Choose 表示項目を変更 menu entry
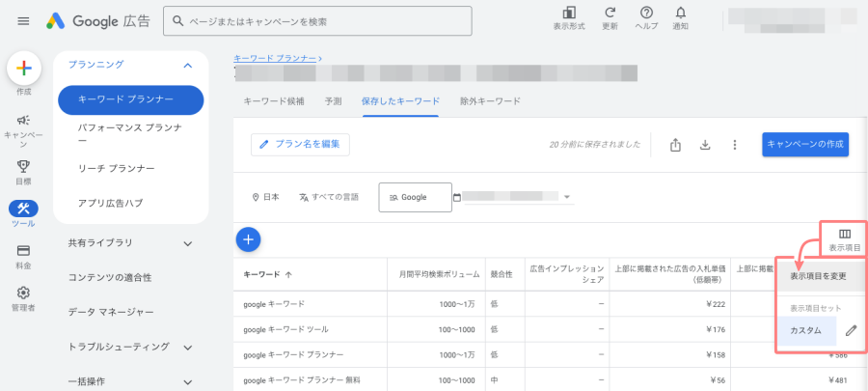The height and width of the screenshot is (391, 868). pyautogui.click(x=821, y=276)
